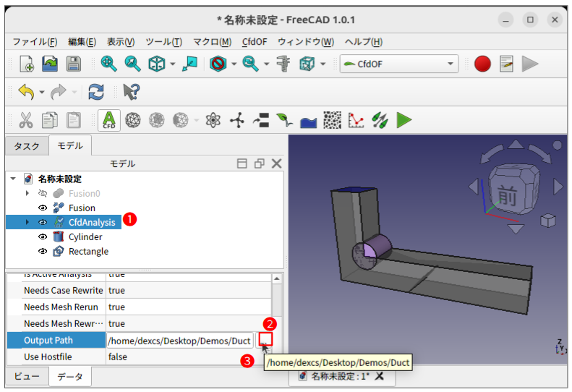Select the ビュー property tab
The width and height of the screenshot is (572, 392).
[27, 376]
